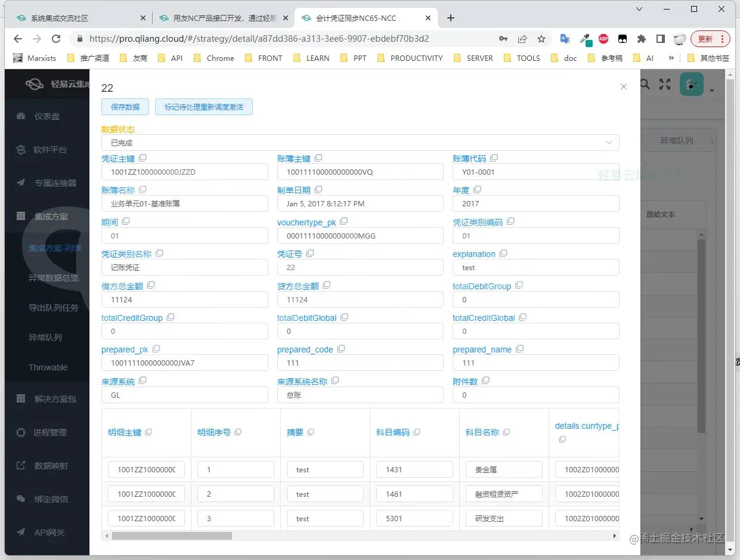Click copy icon beside 贷方总金额
The image size is (740, 560).
coord(327,285)
